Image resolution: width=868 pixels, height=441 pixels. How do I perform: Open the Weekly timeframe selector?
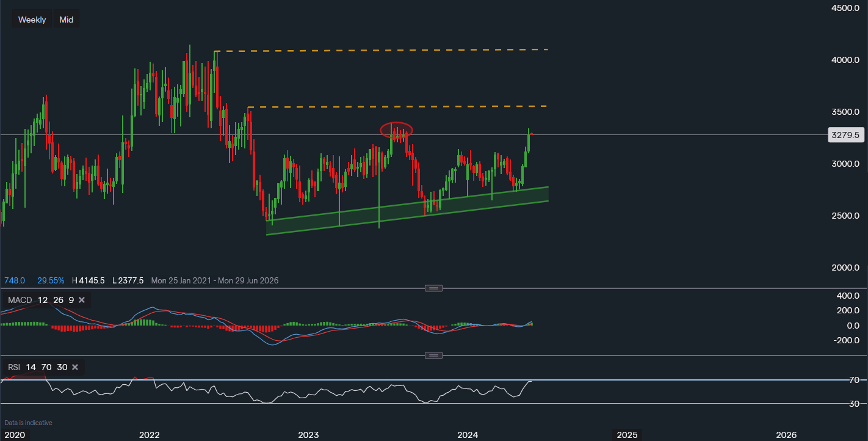coord(32,20)
